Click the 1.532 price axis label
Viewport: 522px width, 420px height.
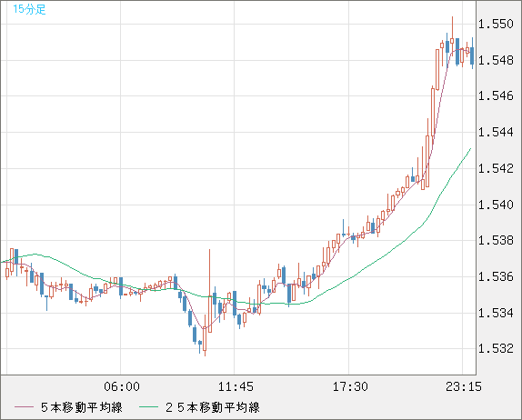[x=496, y=348]
